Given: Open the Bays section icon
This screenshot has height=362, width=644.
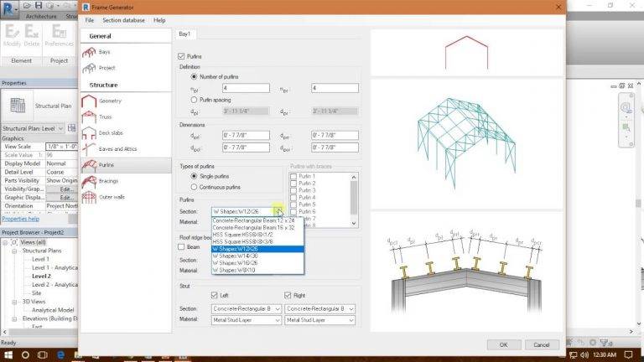Looking at the screenshot, I should coord(89,53).
